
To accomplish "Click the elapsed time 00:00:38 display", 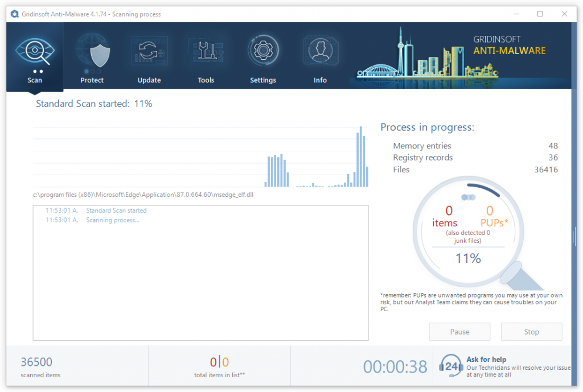I will pyautogui.click(x=395, y=367).
